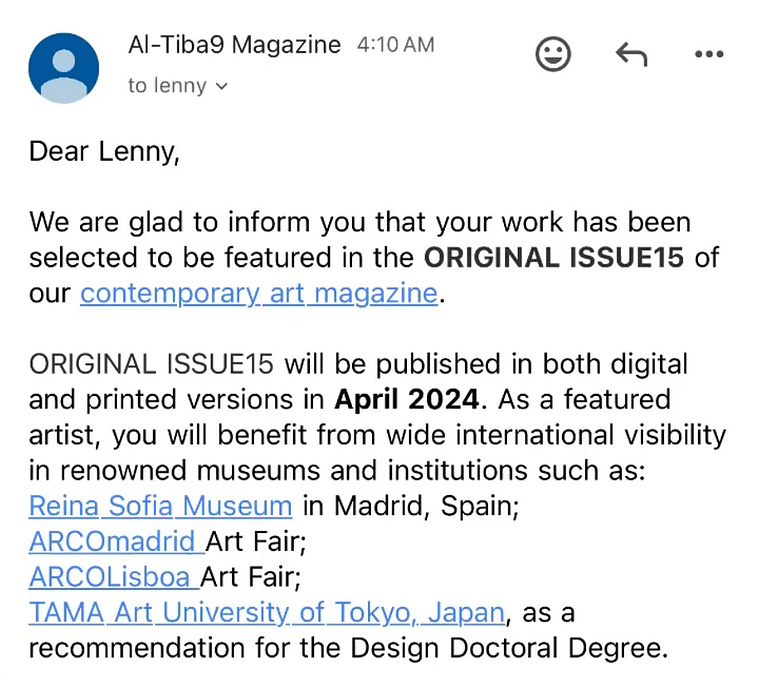Click the word 'magazine' in underlined link
The image size is (759, 680).
pyautogui.click(x=376, y=293)
